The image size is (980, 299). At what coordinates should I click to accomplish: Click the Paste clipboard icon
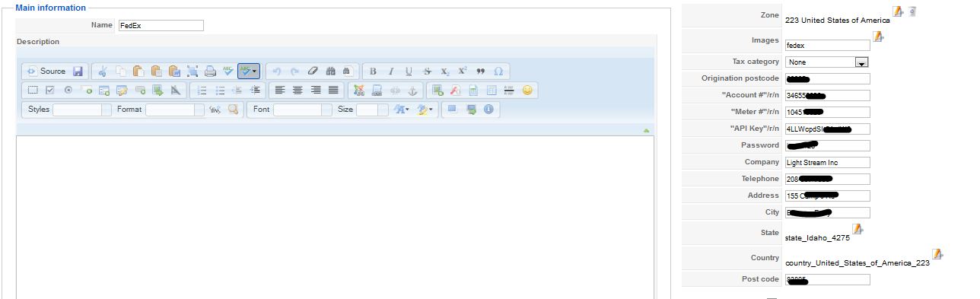(x=138, y=72)
